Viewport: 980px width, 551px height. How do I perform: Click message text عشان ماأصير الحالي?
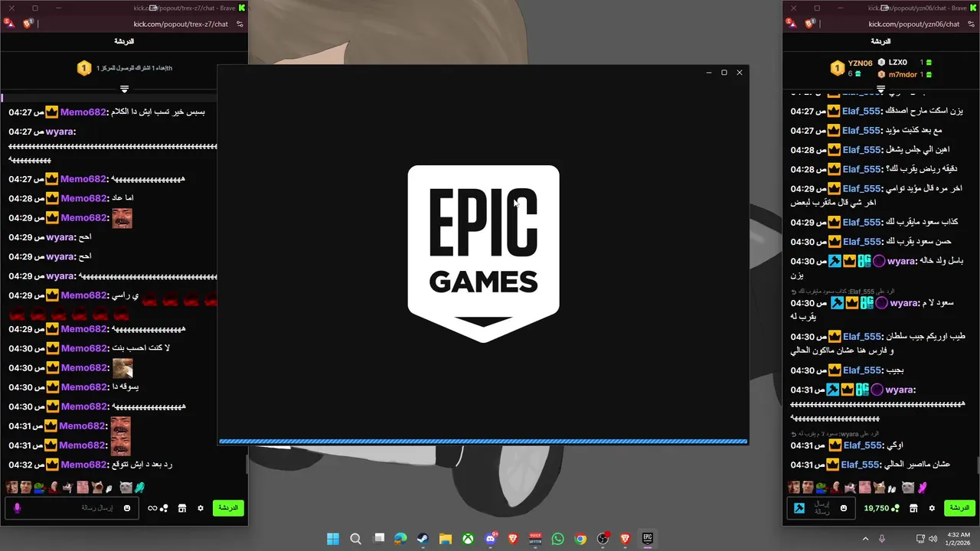[918, 465]
